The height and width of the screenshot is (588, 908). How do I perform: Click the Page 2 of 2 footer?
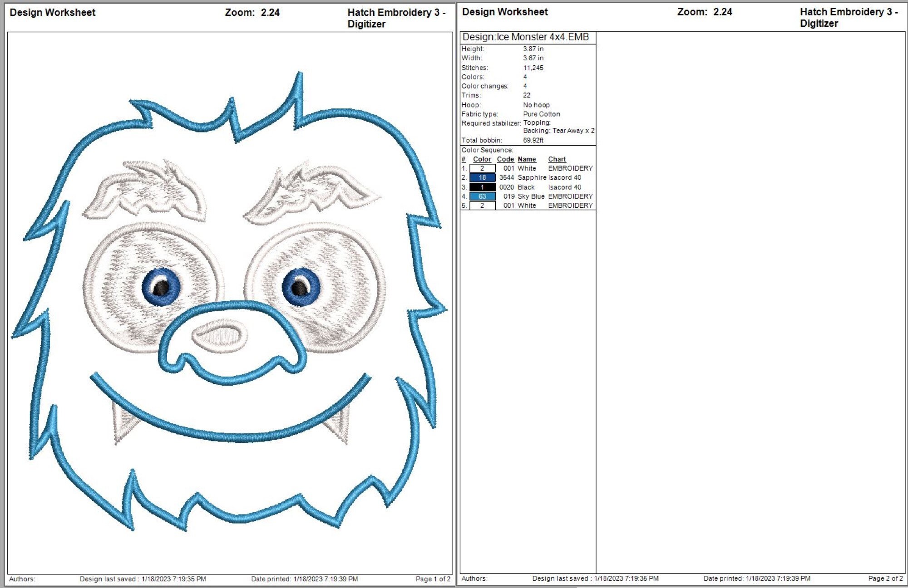[x=885, y=578]
